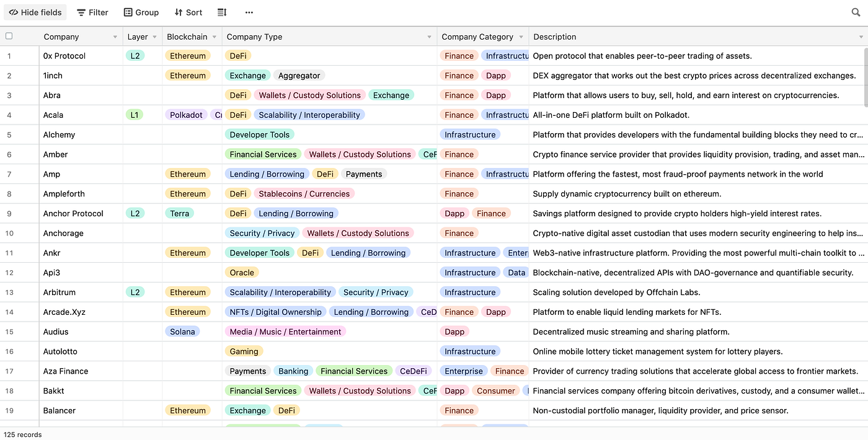The width and height of the screenshot is (868, 440).
Task: Click the CeDeFi tag in Aza Finance row
Action: [x=414, y=371]
